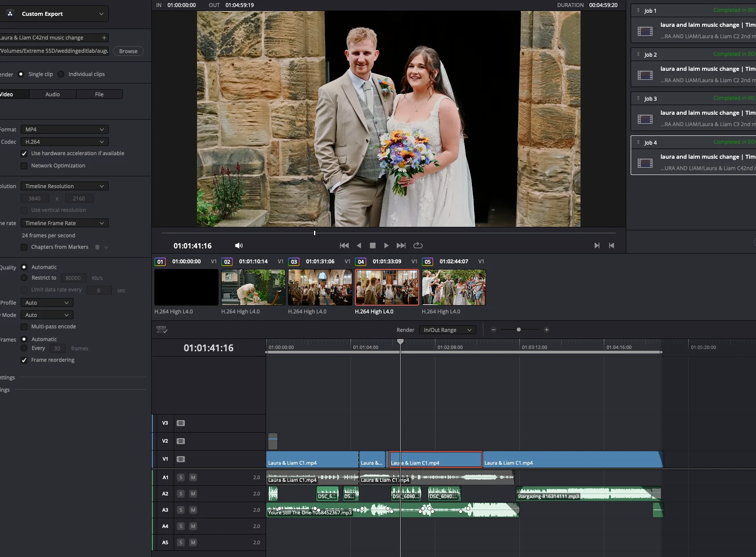The width and height of the screenshot is (756, 557).
Task: Select Restrict to quality radio button
Action: (x=24, y=278)
